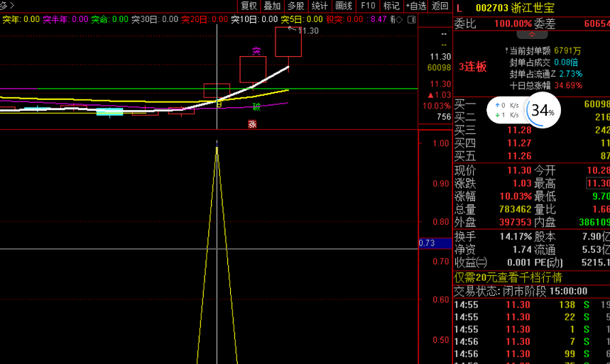Open the 叠加 overlay option
The height and width of the screenshot is (364, 610).
click(x=272, y=6)
